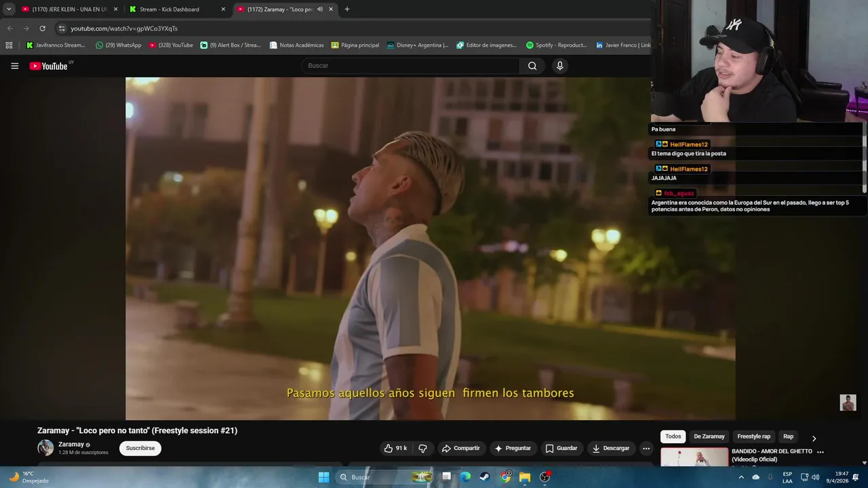The height and width of the screenshot is (488, 868).
Task: Select the Freestyle rap filter chip
Action: point(754,436)
